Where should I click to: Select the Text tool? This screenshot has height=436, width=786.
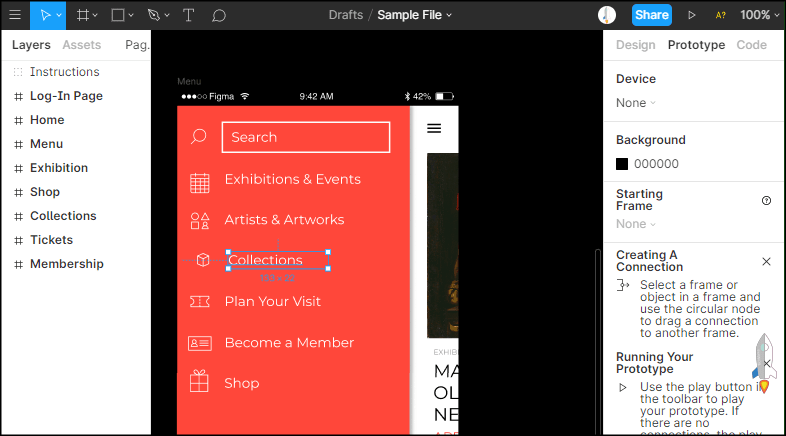[189, 15]
